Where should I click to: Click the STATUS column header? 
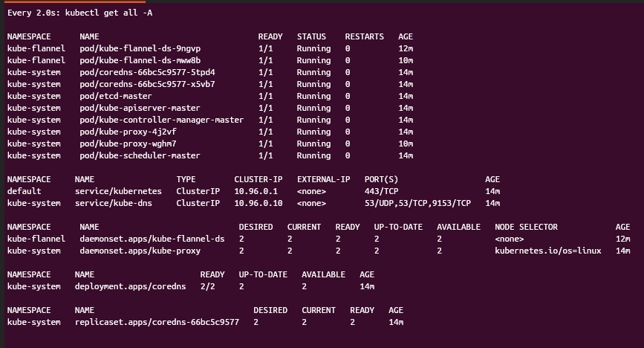tap(311, 36)
